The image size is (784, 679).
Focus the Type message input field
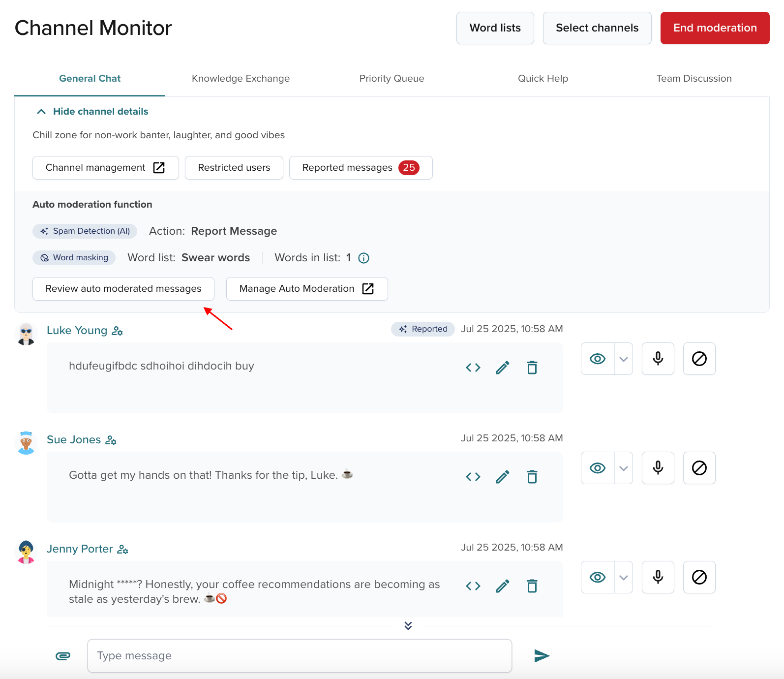click(x=299, y=656)
